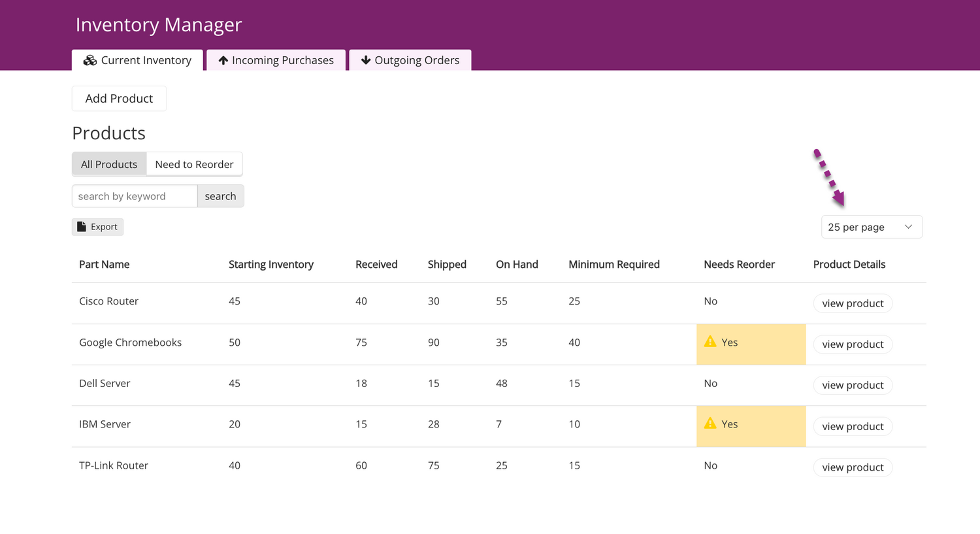Switch to the Outgoing Orders tab

(410, 60)
